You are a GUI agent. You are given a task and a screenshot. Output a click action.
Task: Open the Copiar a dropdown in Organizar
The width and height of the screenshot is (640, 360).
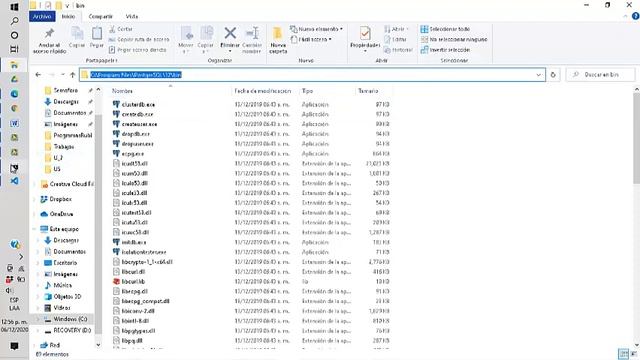pos(206,40)
